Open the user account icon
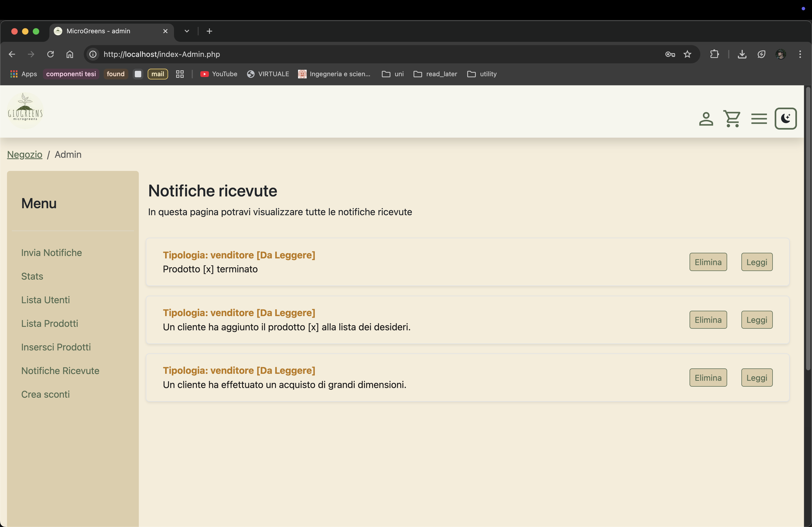812x527 pixels. pyautogui.click(x=706, y=119)
